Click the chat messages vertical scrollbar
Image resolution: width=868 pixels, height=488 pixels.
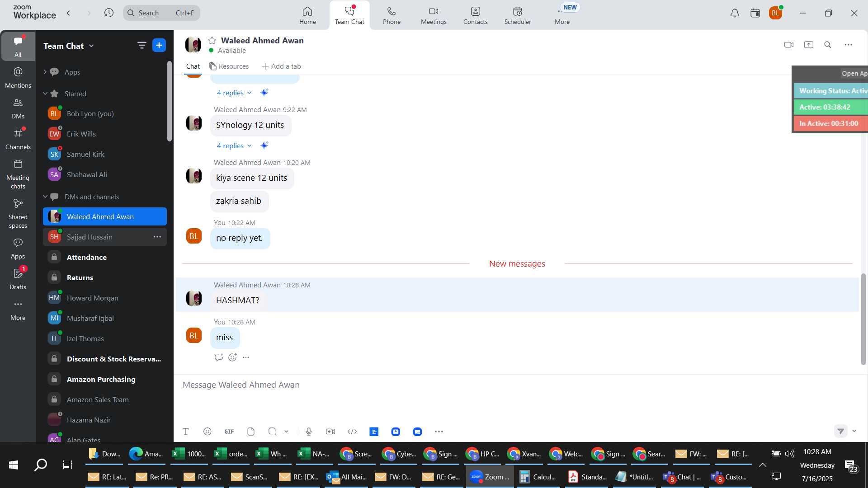tap(863, 319)
